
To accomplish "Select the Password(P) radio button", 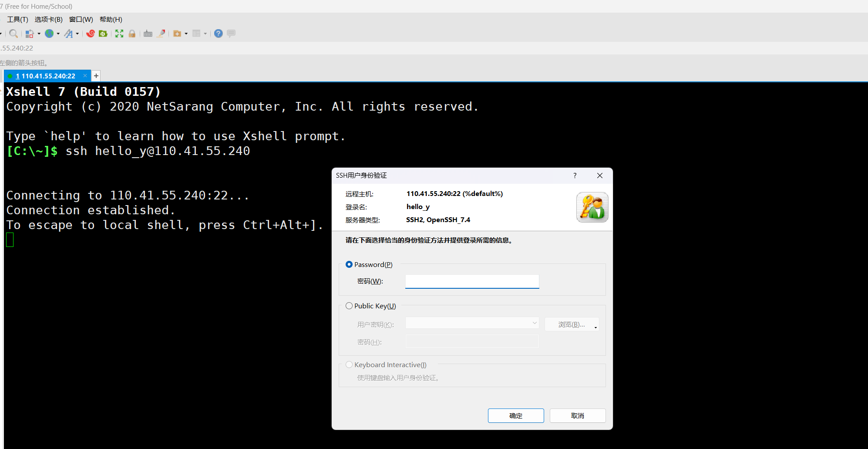I will [x=349, y=264].
